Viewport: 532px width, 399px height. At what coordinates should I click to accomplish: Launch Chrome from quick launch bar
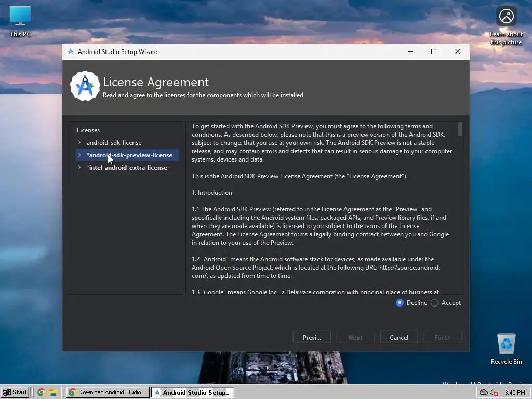pyautogui.click(x=42, y=392)
